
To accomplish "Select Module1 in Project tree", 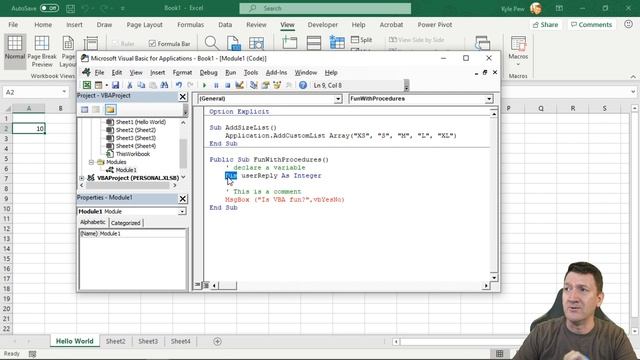I will (x=126, y=170).
